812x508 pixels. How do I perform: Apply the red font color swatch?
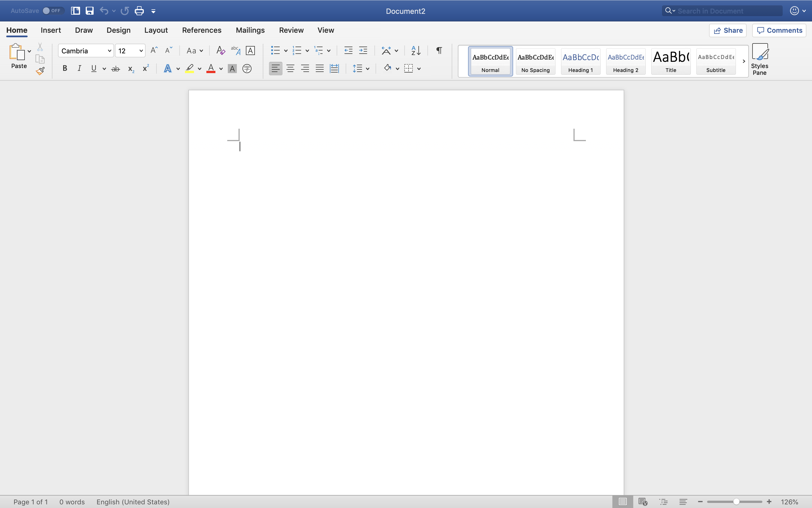[x=211, y=69]
